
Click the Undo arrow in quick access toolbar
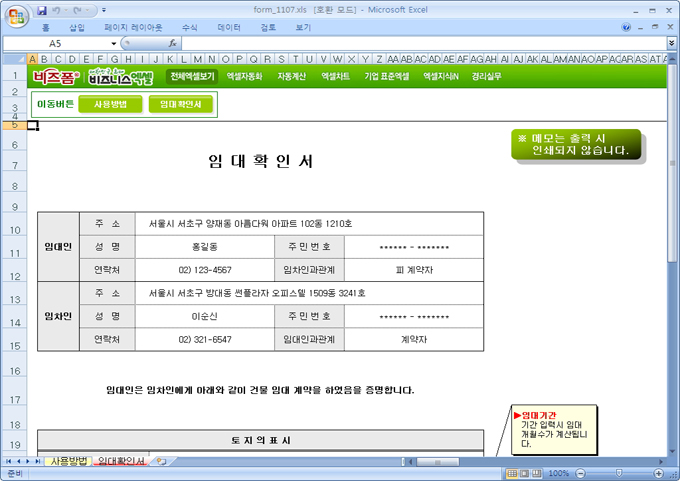[x=58, y=10]
